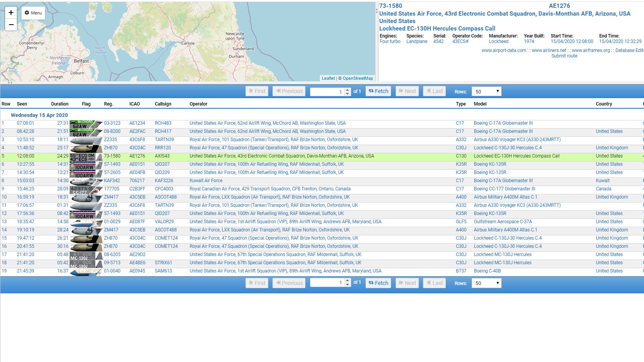Click the Hercules silhouette for RRR120
The width and height of the screenshot is (644, 362).
click(x=86, y=149)
